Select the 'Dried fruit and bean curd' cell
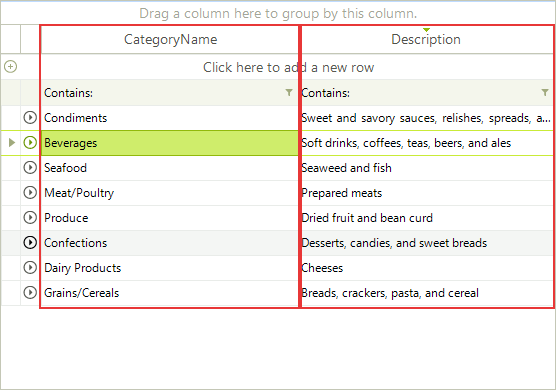This screenshot has width=556, height=390. tap(427, 218)
